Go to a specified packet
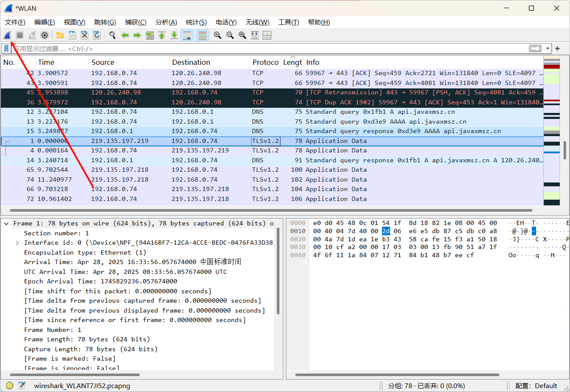Screen dimensions: 570x392 click(x=150, y=35)
